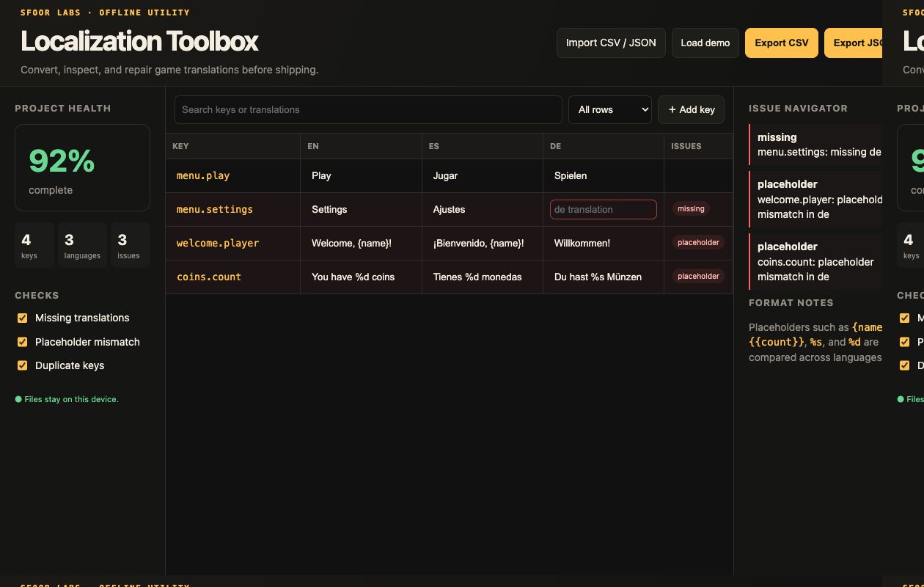This screenshot has width=924, height=587.
Task: Click the Localization Toolbox title
Action: tap(139, 41)
